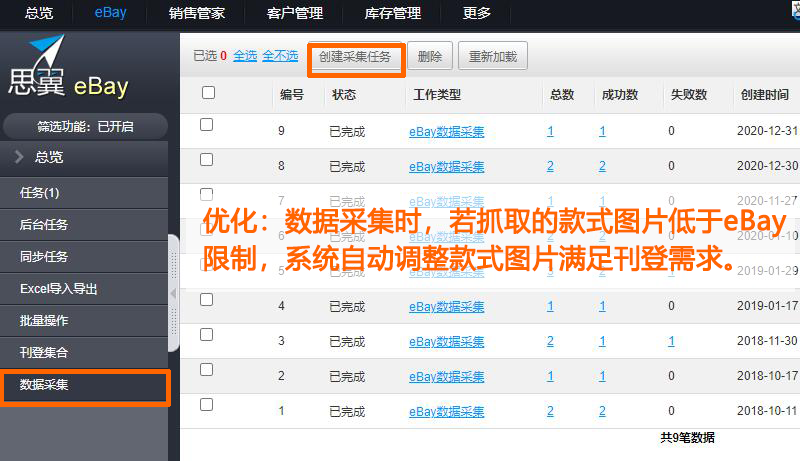Viewport: 800px width, 461px height.
Task: Click the 删除 button
Action: click(430, 56)
